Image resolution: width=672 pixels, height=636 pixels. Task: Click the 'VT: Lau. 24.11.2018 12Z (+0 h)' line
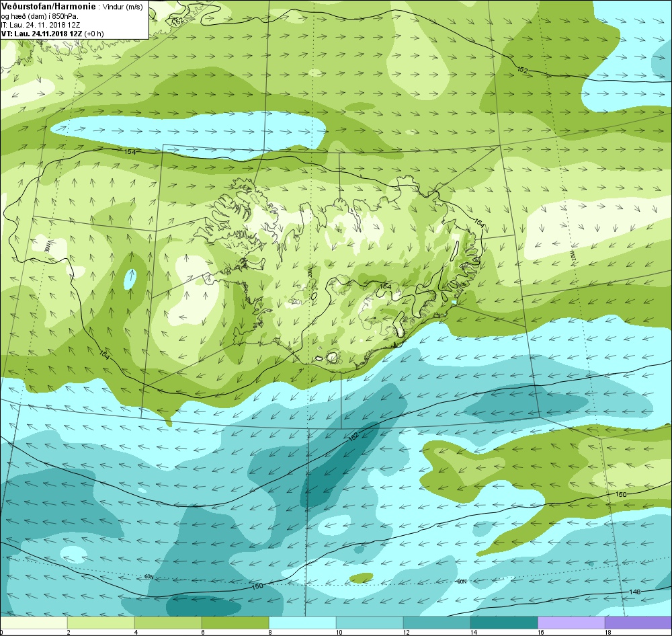[x=52, y=34]
